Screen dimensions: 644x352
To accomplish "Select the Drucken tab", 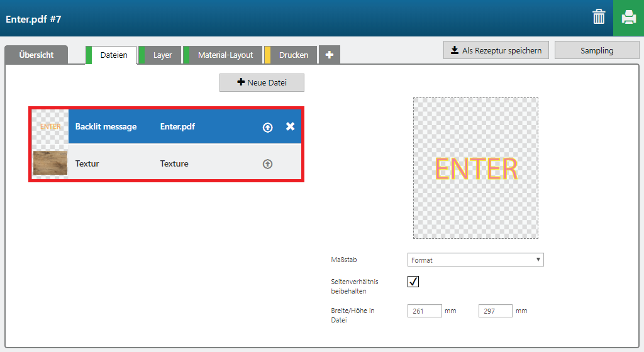I will click(x=293, y=55).
